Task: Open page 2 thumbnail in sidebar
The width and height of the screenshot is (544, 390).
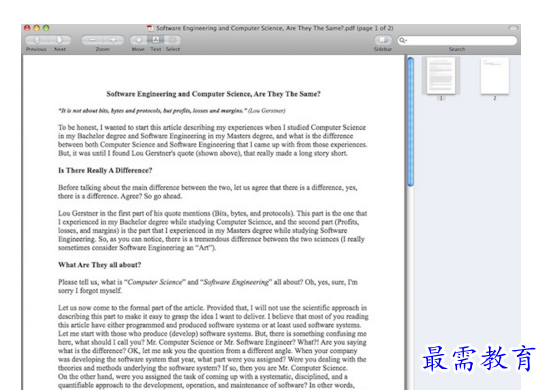Action: [495, 76]
